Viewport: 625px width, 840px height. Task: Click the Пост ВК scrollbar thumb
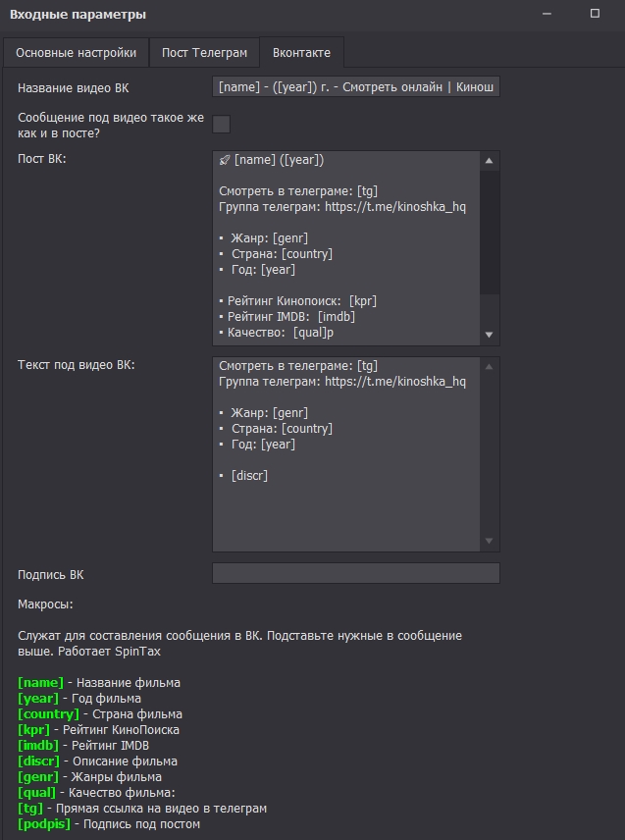click(490, 232)
